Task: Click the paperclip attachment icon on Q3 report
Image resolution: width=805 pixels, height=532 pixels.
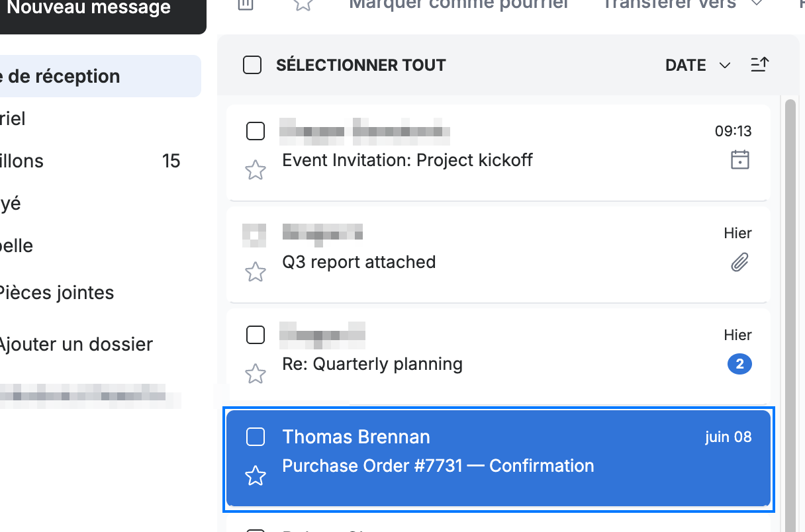Action: [x=739, y=263]
